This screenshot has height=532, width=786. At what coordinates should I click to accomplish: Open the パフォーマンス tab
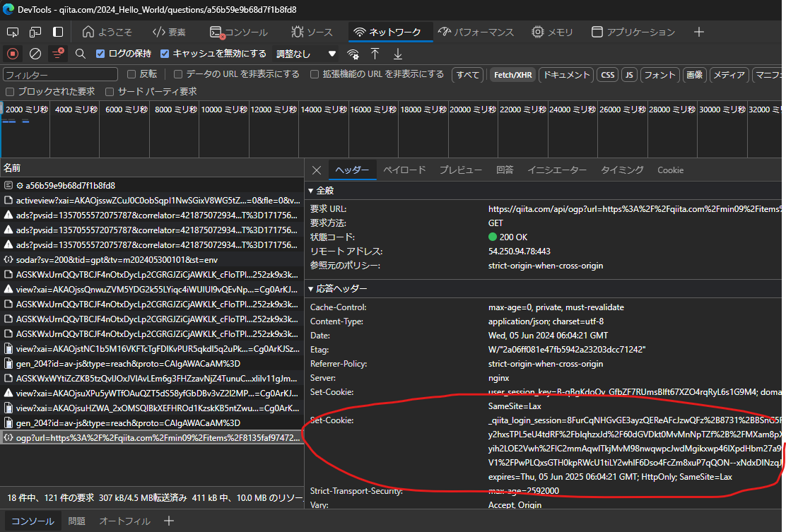(x=476, y=32)
